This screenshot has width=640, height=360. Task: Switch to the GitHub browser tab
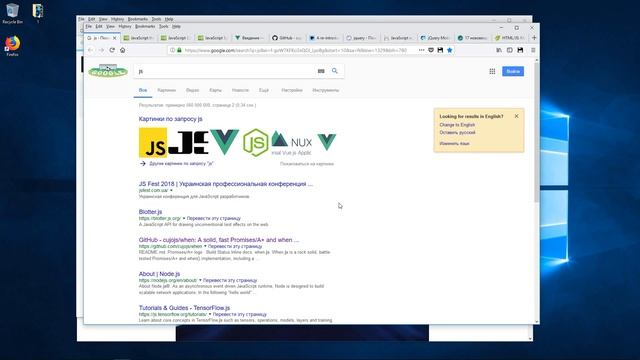(287, 38)
